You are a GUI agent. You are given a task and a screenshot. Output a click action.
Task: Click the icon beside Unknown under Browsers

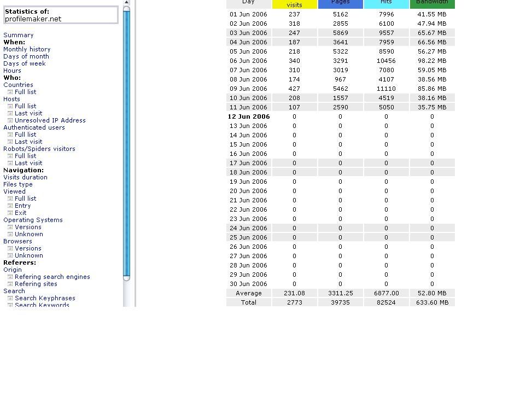click(x=10, y=255)
